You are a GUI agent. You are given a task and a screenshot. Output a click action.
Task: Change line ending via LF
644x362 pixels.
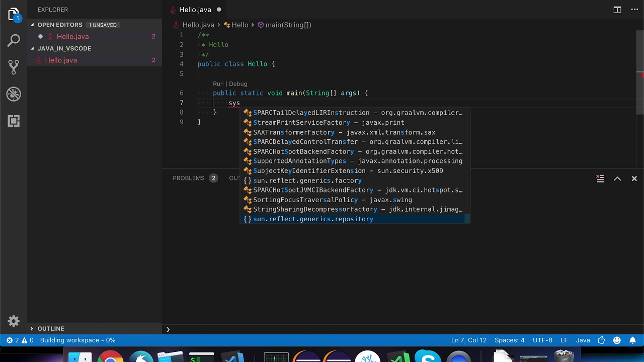(x=564, y=340)
